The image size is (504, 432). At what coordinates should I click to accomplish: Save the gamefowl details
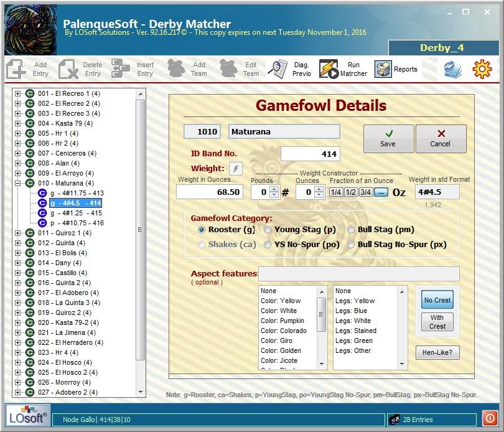(388, 139)
